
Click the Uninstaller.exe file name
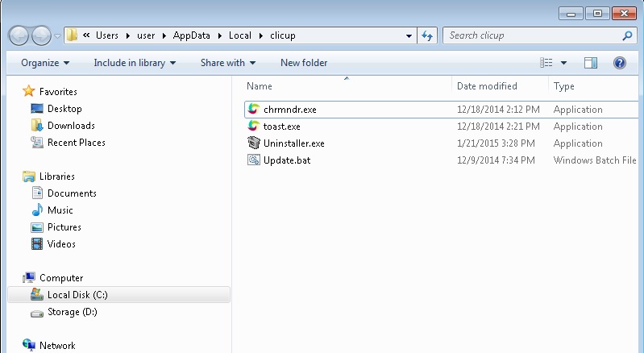(x=294, y=143)
